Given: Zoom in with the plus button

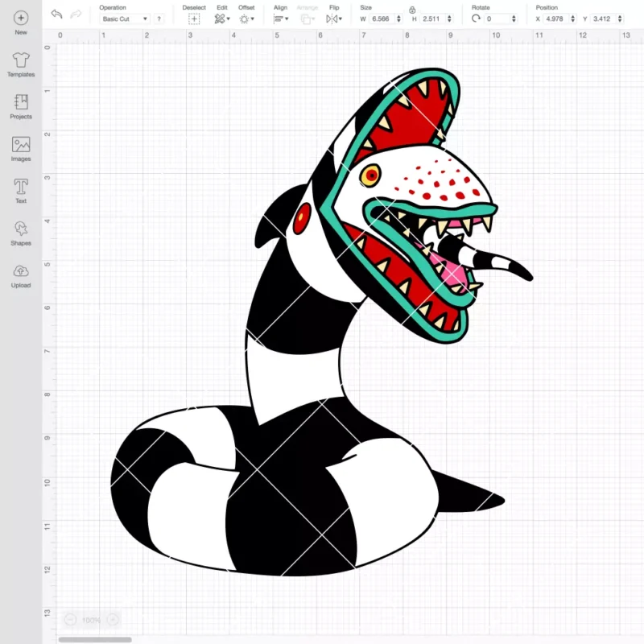Looking at the screenshot, I should pos(113,620).
